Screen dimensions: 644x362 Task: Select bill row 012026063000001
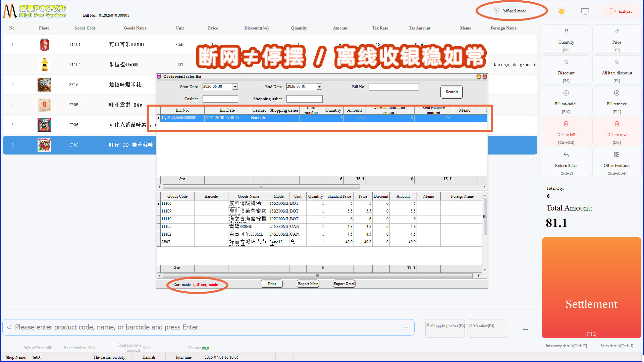pos(322,118)
